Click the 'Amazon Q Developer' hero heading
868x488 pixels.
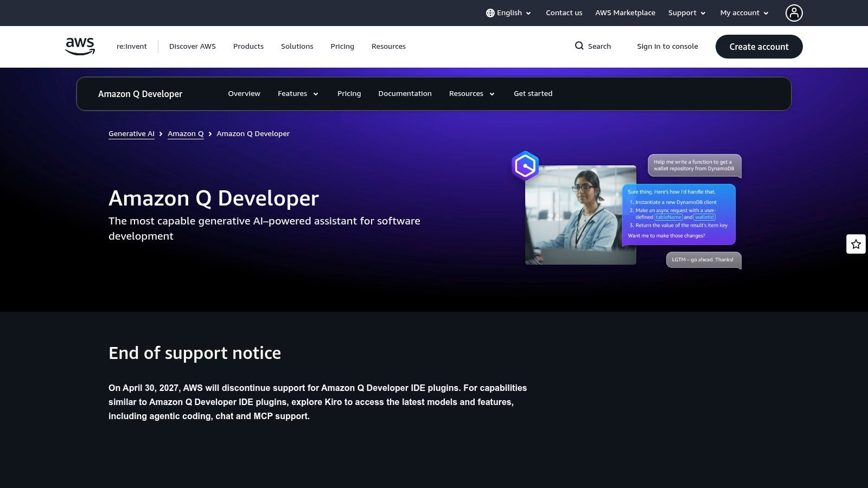(x=214, y=198)
